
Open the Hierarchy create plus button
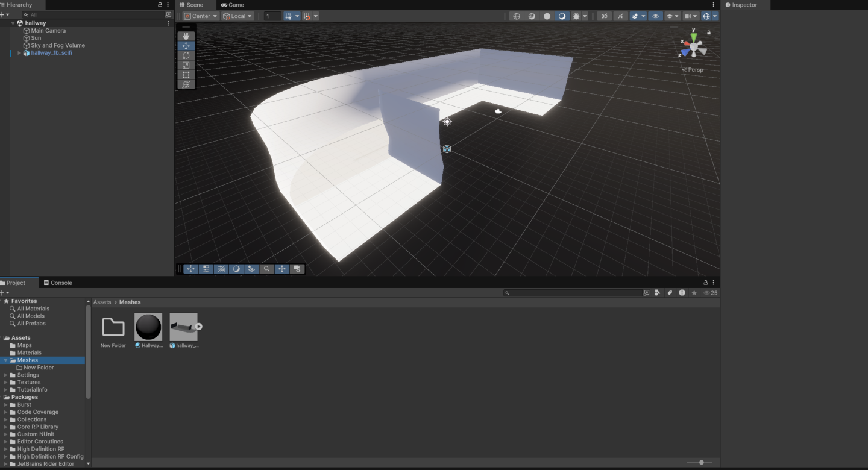pyautogui.click(x=4, y=14)
